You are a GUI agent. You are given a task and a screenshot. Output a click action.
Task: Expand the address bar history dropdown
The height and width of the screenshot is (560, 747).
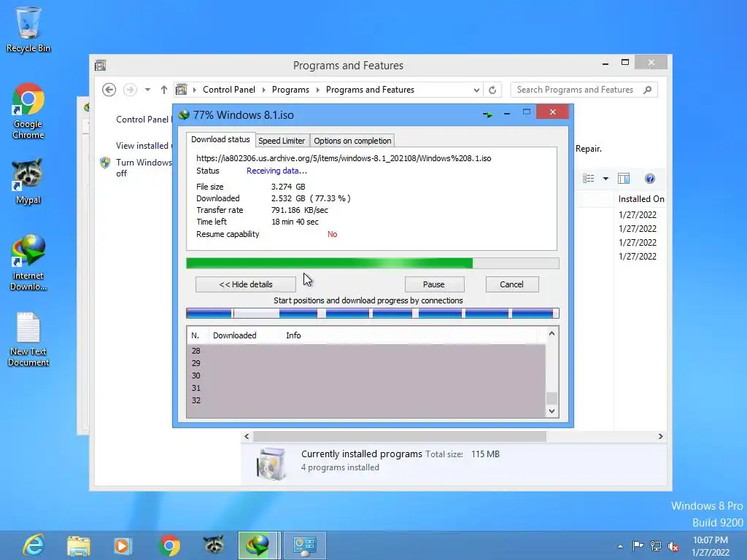tap(476, 90)
